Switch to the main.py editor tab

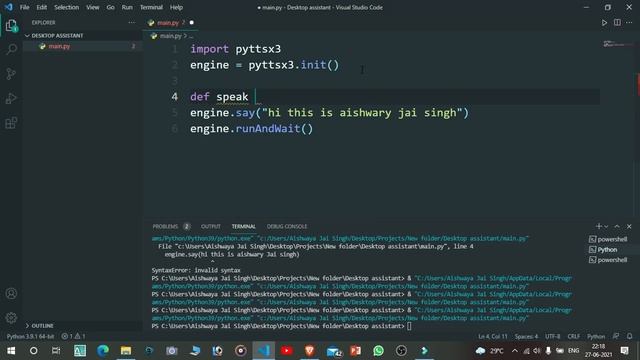coord(171,23)
